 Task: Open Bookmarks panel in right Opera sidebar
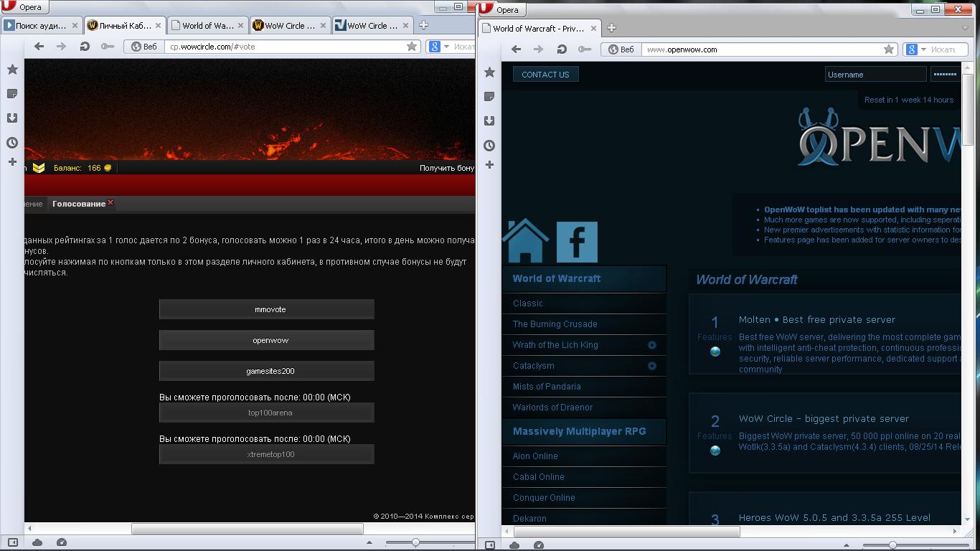point(489,72)
